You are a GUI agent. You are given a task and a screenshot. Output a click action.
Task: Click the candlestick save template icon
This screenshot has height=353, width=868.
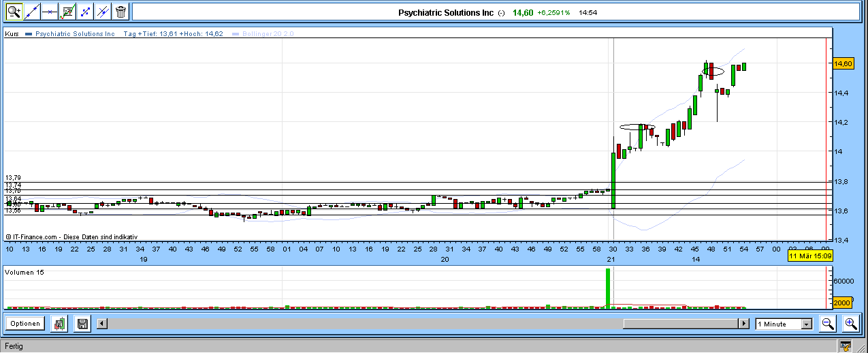click(60, 324)
